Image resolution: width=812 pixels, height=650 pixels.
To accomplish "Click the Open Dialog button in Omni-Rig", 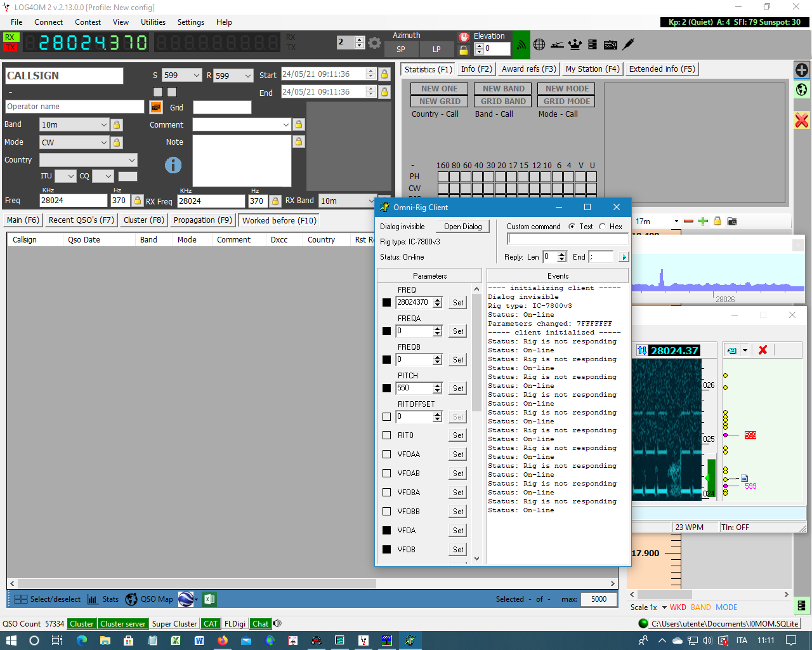I will click(x=463, y=227).
